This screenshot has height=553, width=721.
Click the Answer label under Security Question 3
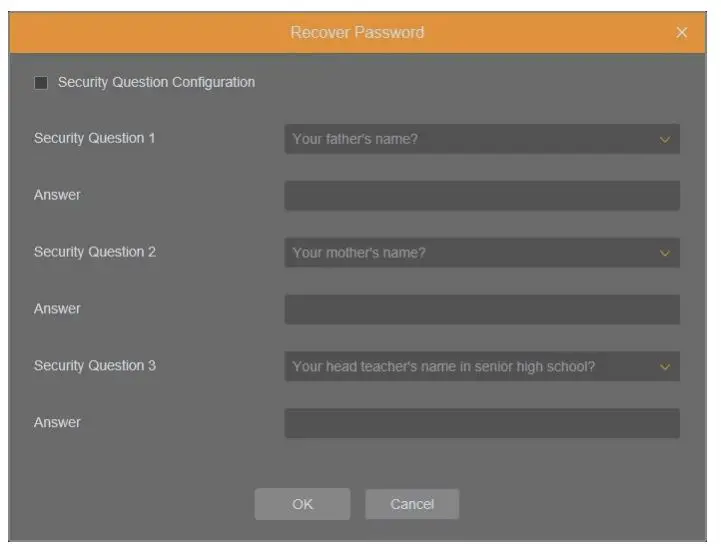tap(57, 423)
